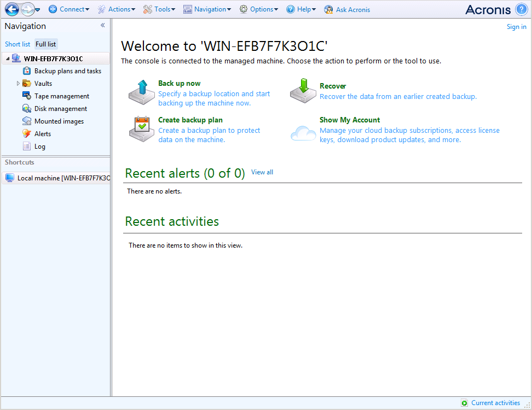This screenshot has width=532, height=410.
Task: Open the Actions menu
Action: point(117,9)
